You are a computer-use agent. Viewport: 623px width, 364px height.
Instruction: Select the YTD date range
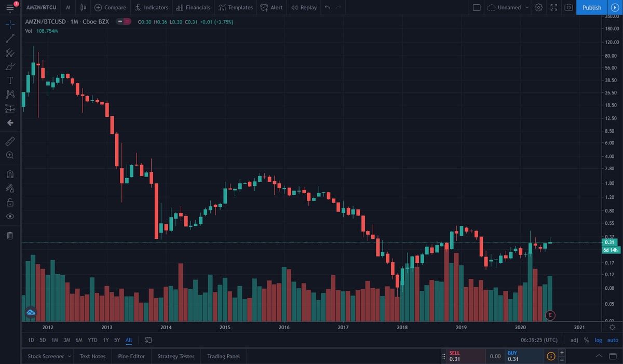[92, 340]
